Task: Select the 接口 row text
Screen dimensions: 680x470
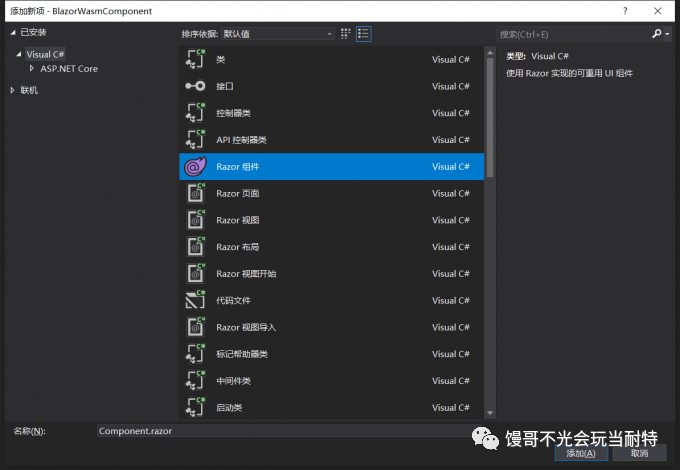Action: [225, 86]
